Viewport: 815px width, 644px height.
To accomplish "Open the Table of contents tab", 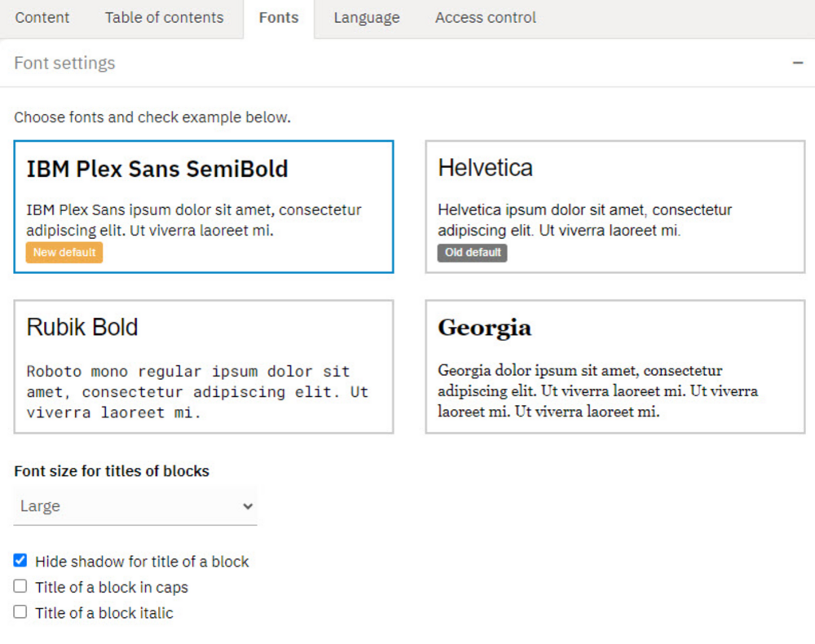I will (163, 17).
